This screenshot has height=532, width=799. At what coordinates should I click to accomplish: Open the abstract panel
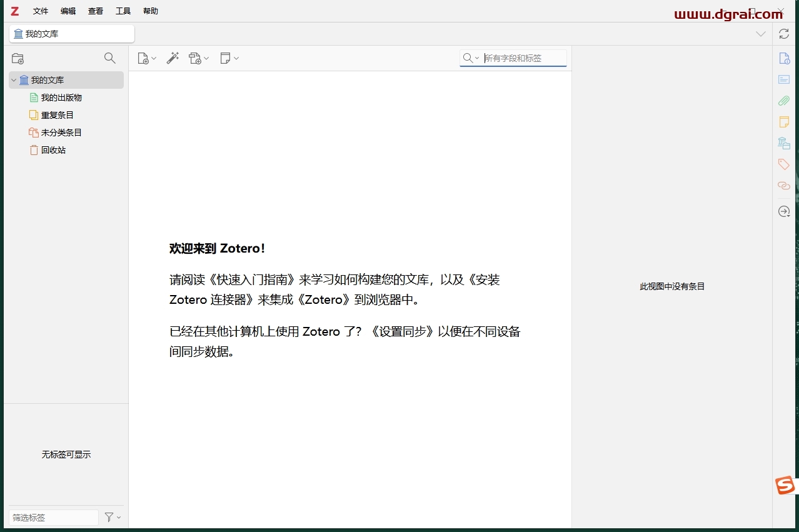click(784, 79)
